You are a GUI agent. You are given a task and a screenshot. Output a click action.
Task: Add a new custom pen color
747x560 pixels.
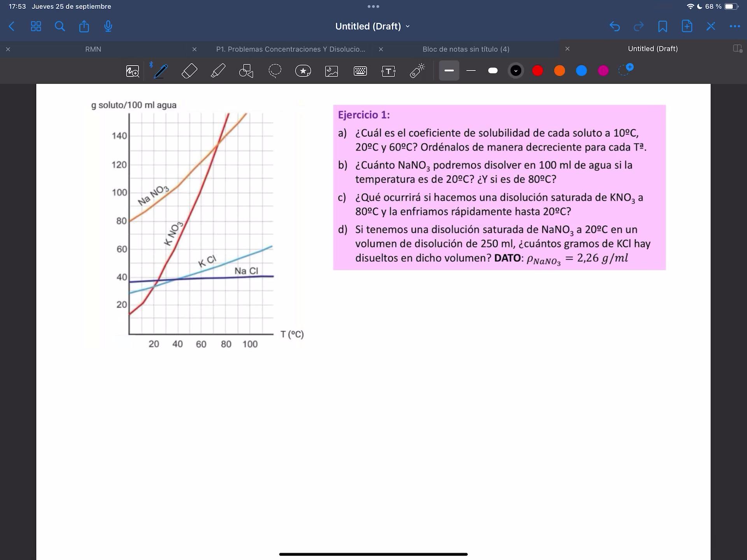pos(625,70)
